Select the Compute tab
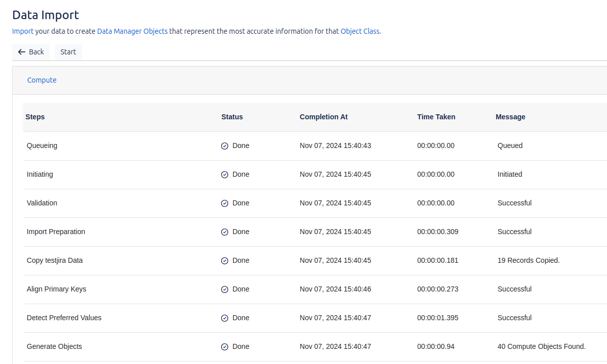Viewport: 607px width, 364px height. pyautogui.click(x=42, y=80)
